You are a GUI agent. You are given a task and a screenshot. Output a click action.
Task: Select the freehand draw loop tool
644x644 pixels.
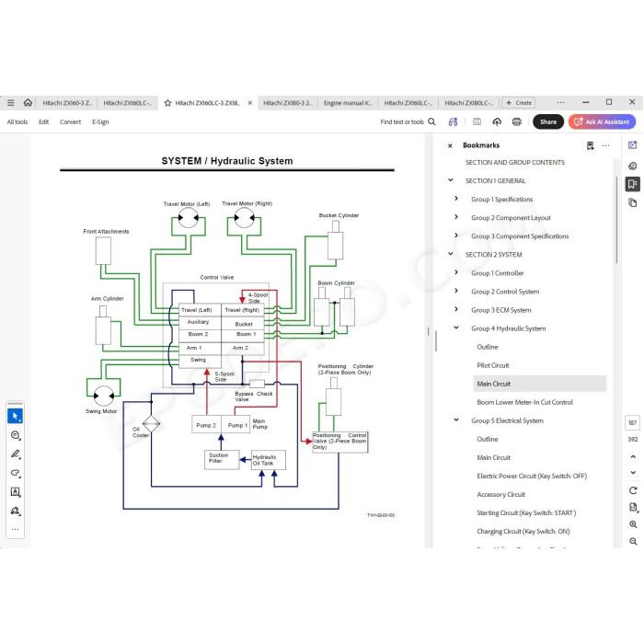point(16,473)
